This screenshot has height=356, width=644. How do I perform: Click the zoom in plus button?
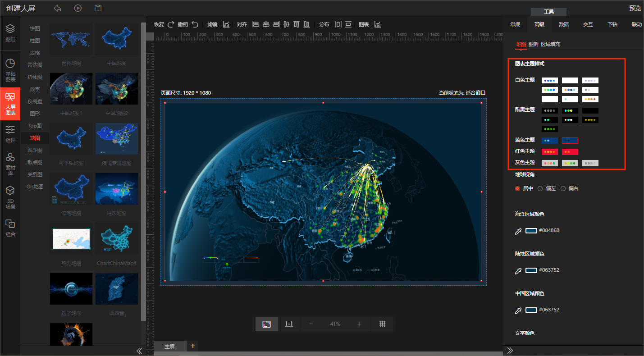coord(359,324)
